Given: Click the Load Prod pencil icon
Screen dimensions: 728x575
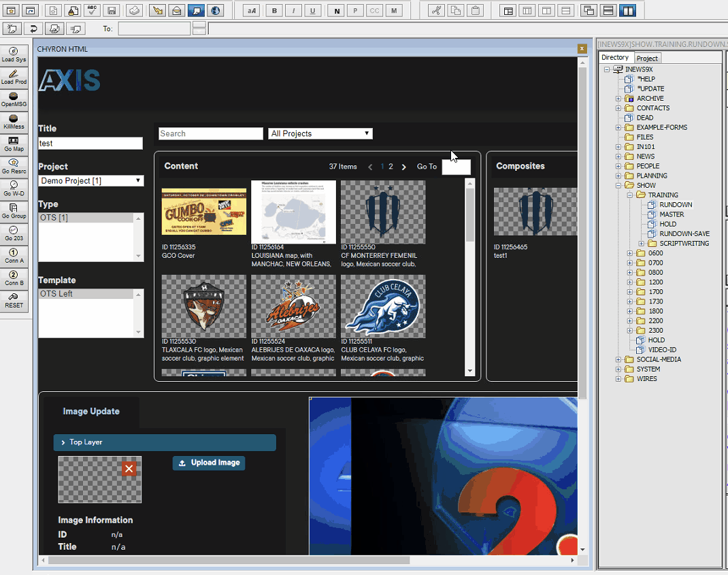Looking at the screenshot, I should 14,76.
